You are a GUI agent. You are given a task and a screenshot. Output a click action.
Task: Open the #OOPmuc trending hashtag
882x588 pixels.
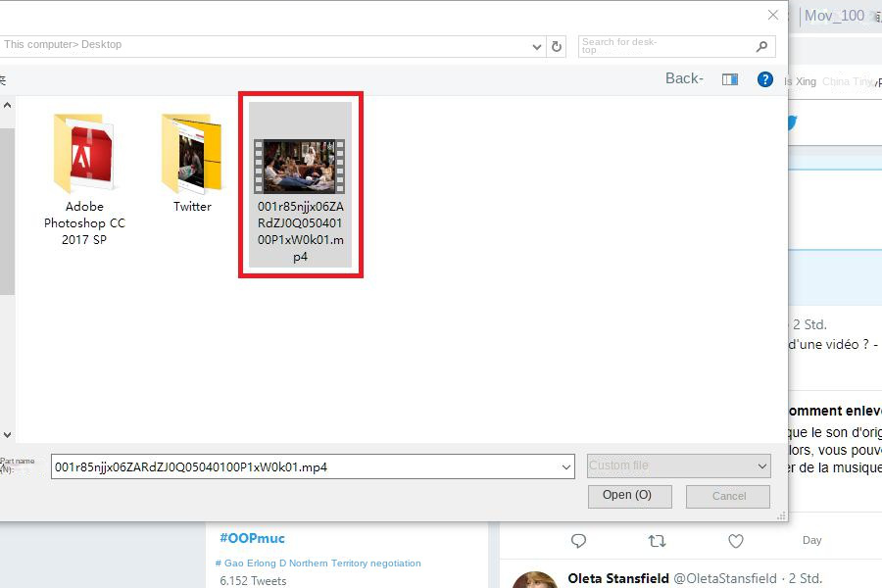pos(252,538)
